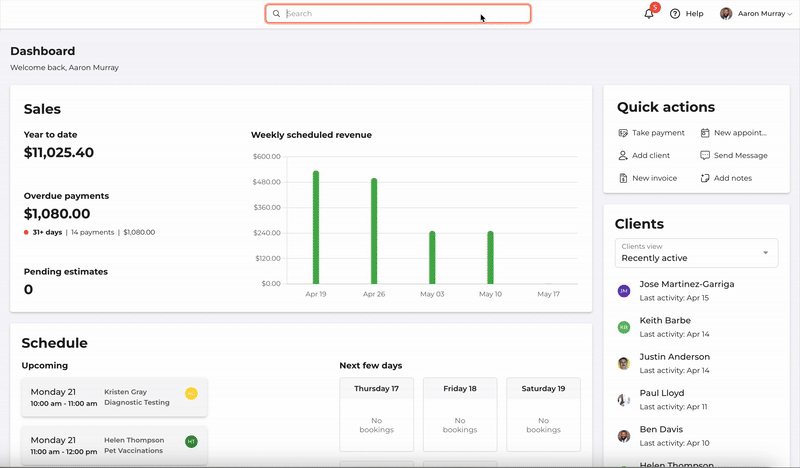This screenshot has height=468, width=800.
Task: Click the New appointment calendar icon
Action: pos(705,133)
